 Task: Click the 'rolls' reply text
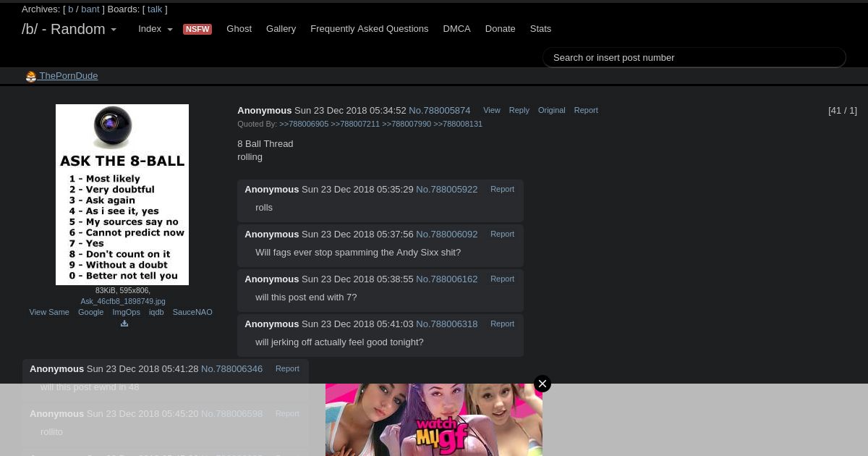(x=264, y=208)
